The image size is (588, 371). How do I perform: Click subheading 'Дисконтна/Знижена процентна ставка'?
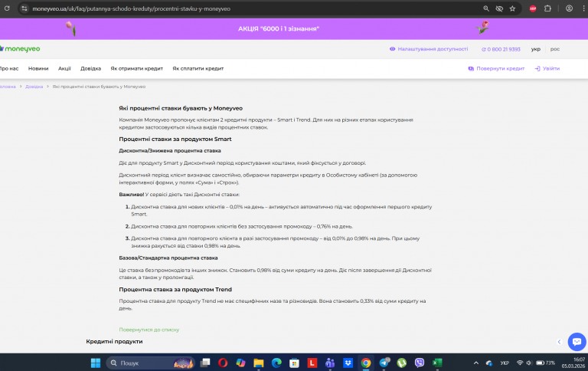[170, 150]
